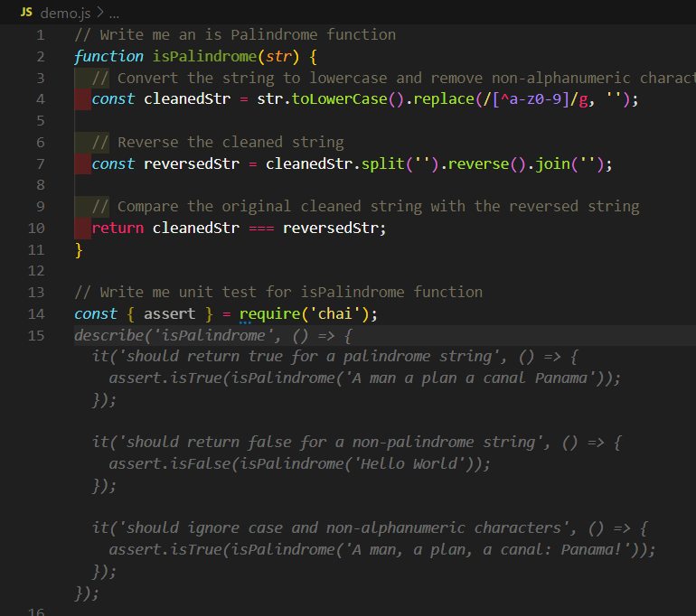Click the regex '[^a-z0-9]' pattern
Viewport: 696px width, 616px height.
[x=531, y=98]
